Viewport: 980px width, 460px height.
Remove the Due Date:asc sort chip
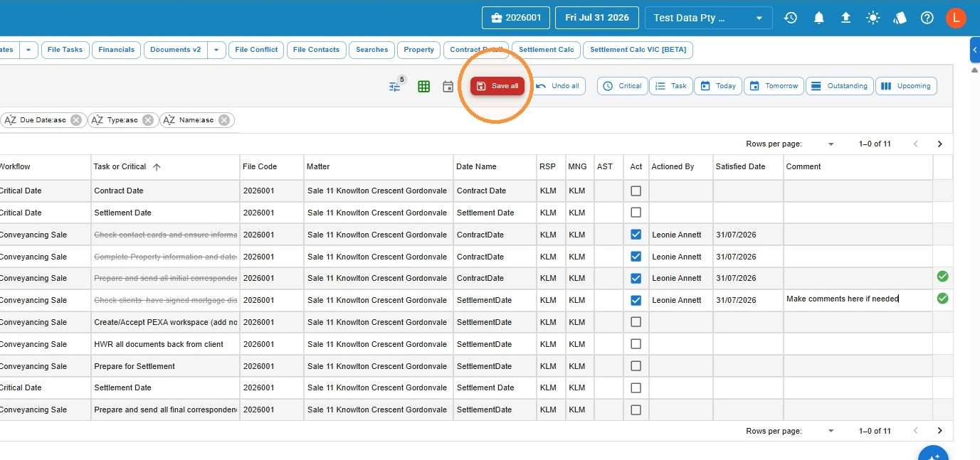click(x=77, y=120)
